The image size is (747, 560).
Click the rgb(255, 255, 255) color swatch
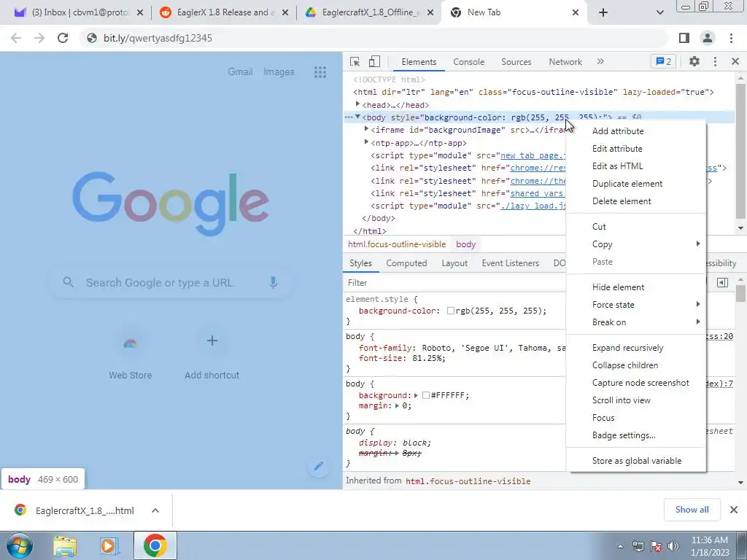(451, 311)
